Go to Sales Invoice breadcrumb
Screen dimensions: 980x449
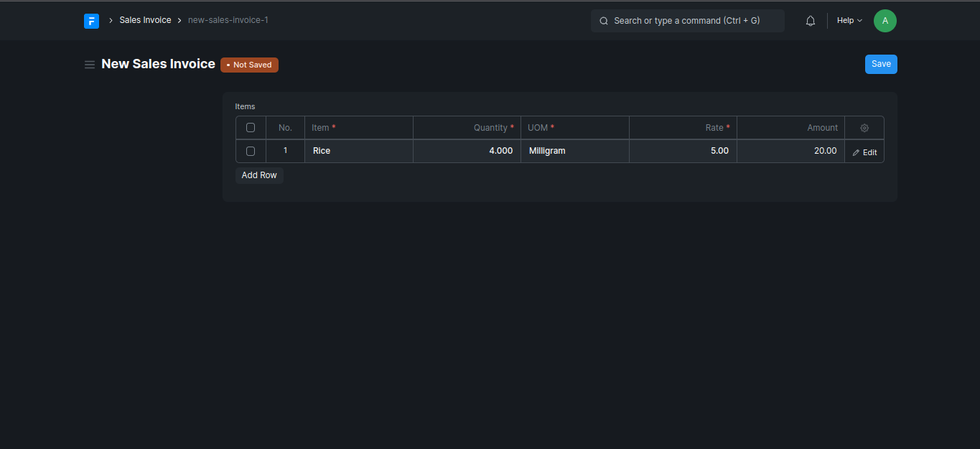[x=145, y=20]
